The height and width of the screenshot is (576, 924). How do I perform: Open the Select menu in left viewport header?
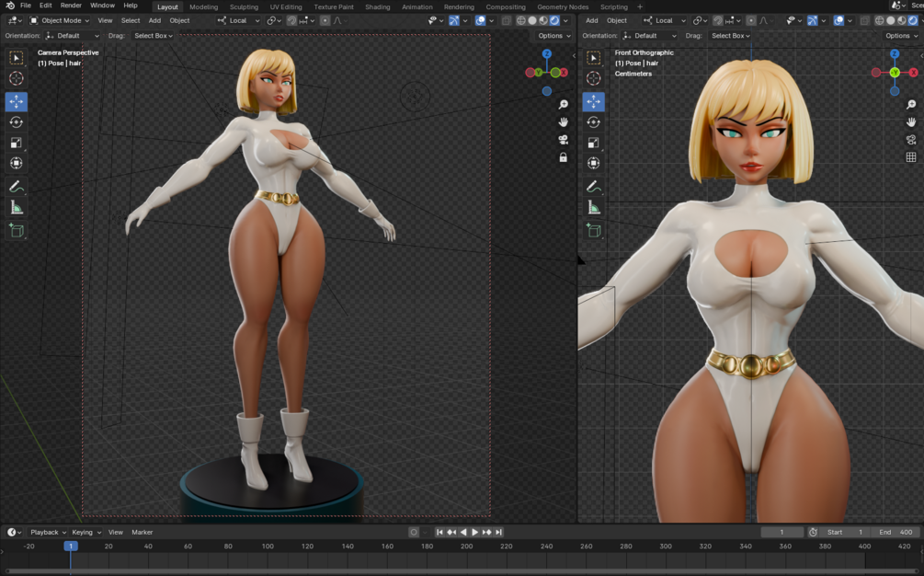click(131, 20)
